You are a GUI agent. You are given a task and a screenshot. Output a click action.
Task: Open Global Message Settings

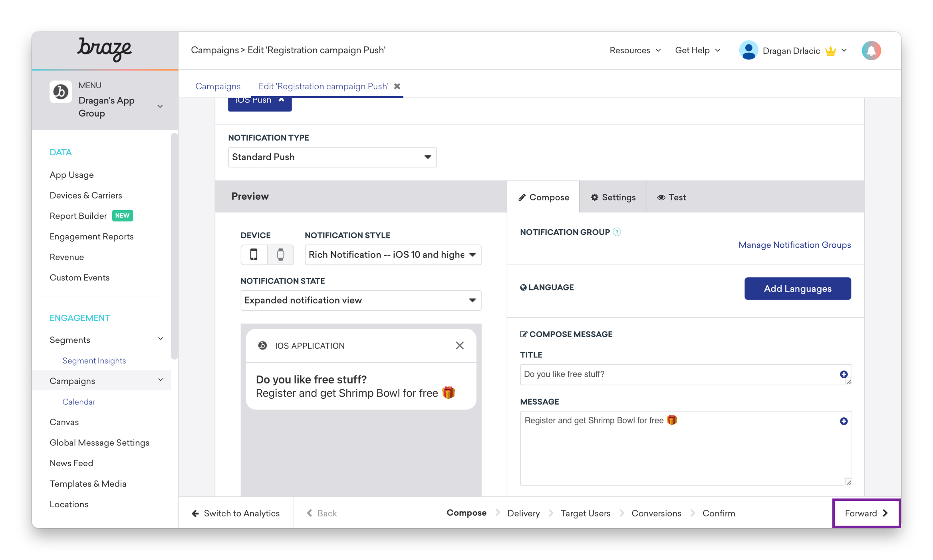99,443
